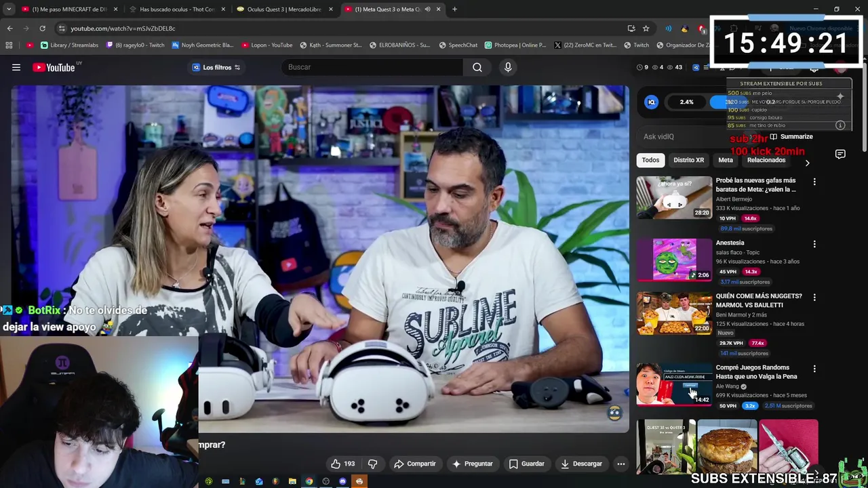Image resolution: width=868 pixels, height=488 pixels.
Task: Select the Todos chip
Action: click(650, 160)
